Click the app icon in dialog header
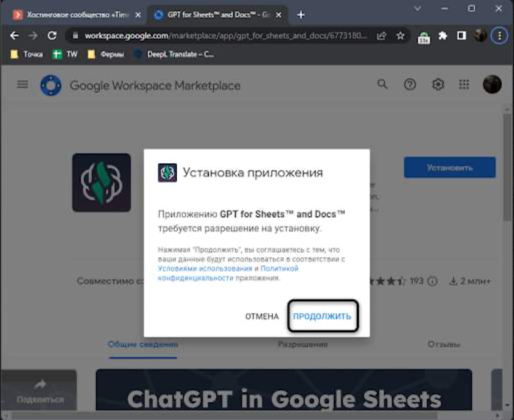Viewport: 514px width, 420px height. (167, 173)
